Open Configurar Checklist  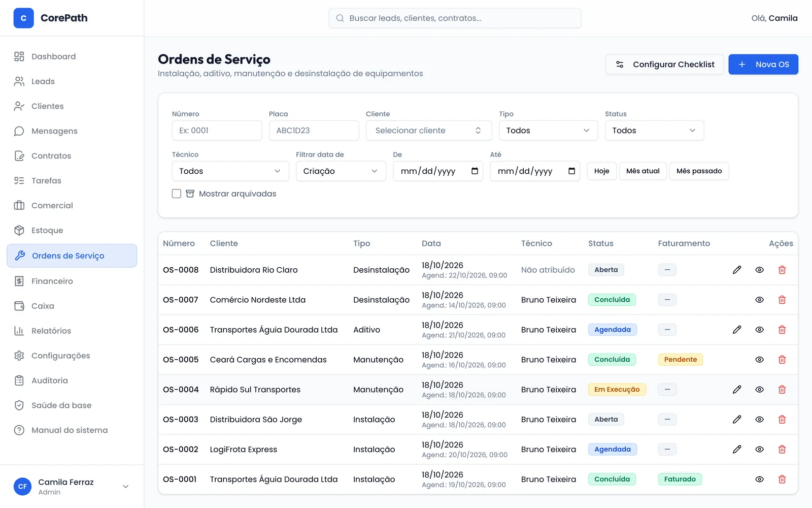click(x=665, y=65)
